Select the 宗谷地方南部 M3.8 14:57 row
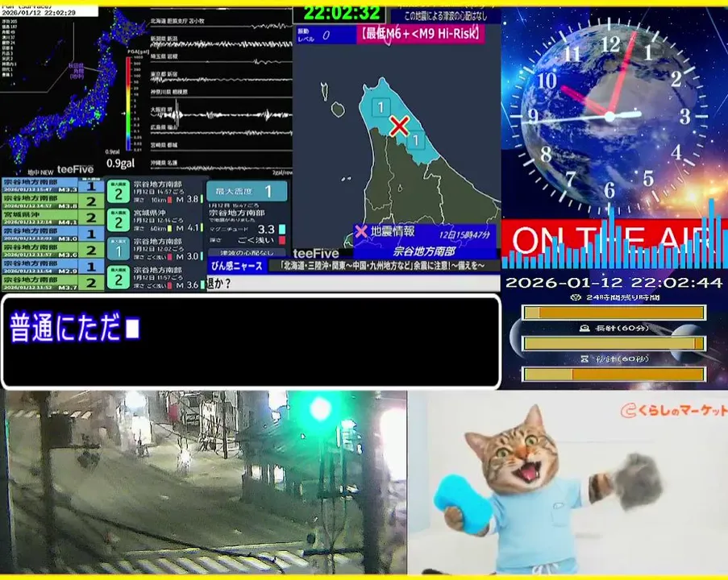This screenshot has width=728, height=580. click(53, 201)
